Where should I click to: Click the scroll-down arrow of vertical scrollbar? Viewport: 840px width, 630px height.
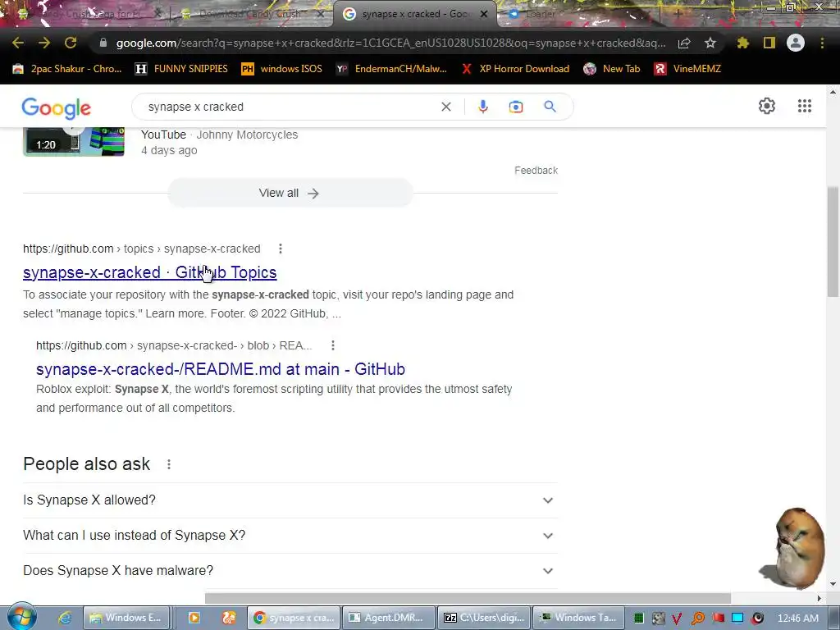pyautogui.click(x=833, y=584)
